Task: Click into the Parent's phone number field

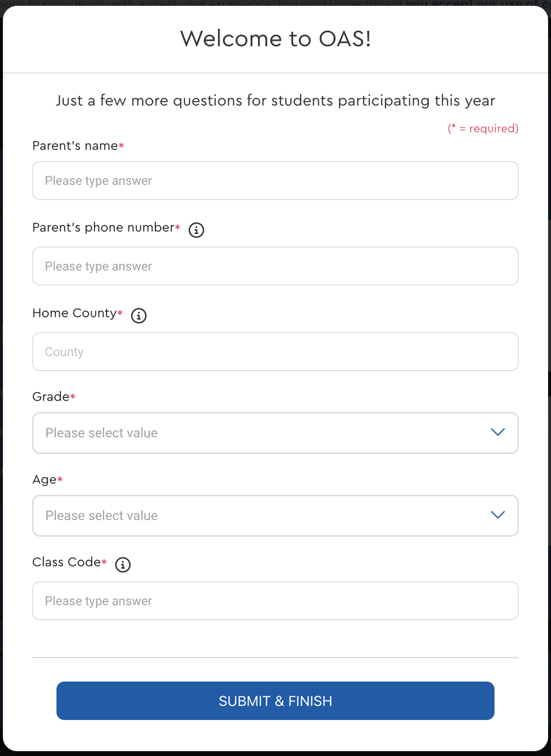Action: click(x=275, y=266)
